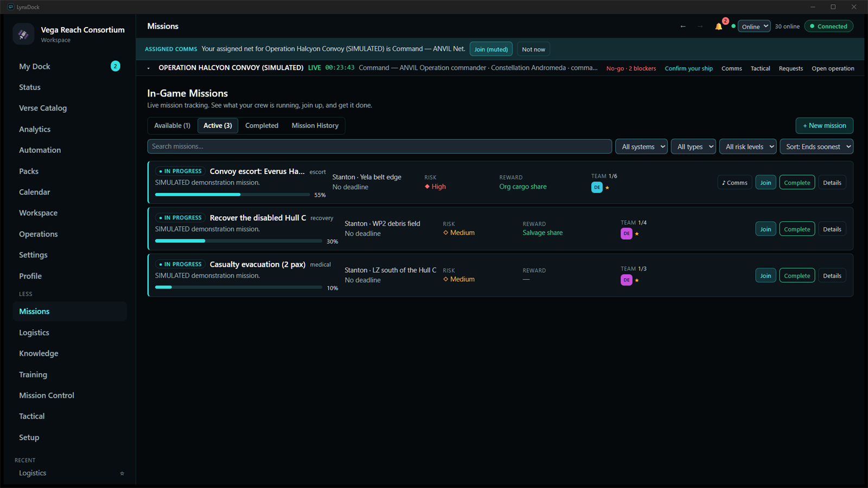
Task: Open Automation in the sidebar
Action: point(69,150)
